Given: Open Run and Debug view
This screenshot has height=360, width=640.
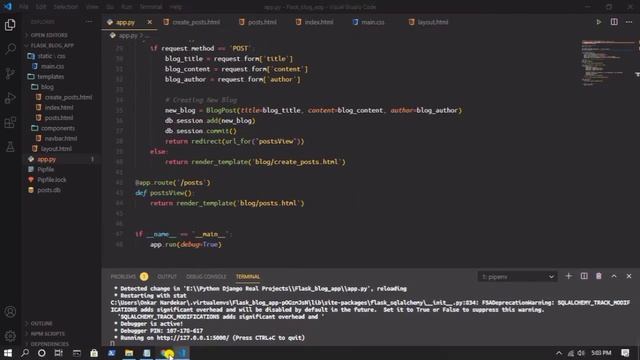Looking at the screenshot, I should pyautogui.click(x=10, y=98).
